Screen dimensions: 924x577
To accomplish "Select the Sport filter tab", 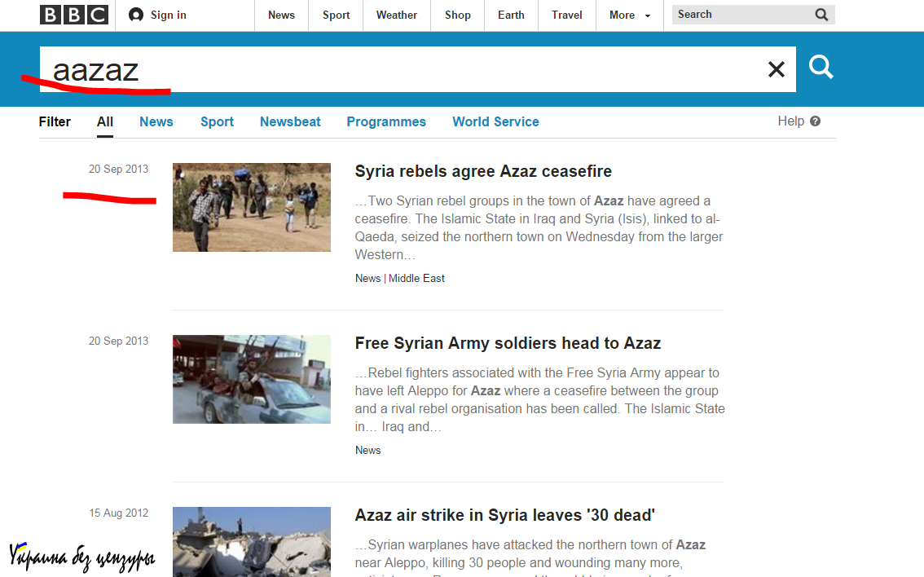I will (217, 121).
